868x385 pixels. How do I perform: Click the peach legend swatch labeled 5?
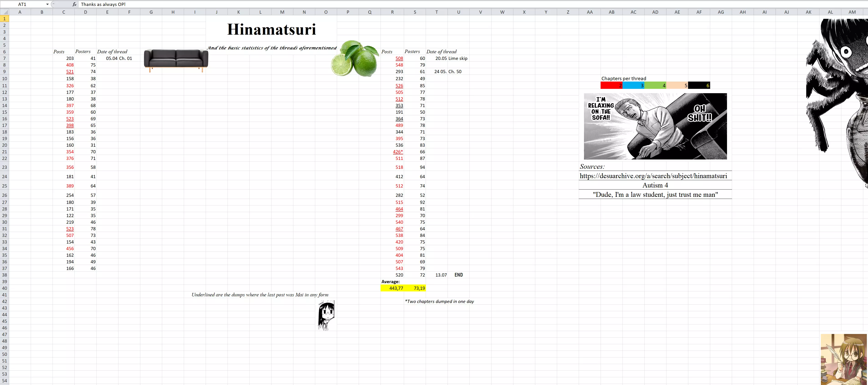pyautogui.click(x=677, y=86)
